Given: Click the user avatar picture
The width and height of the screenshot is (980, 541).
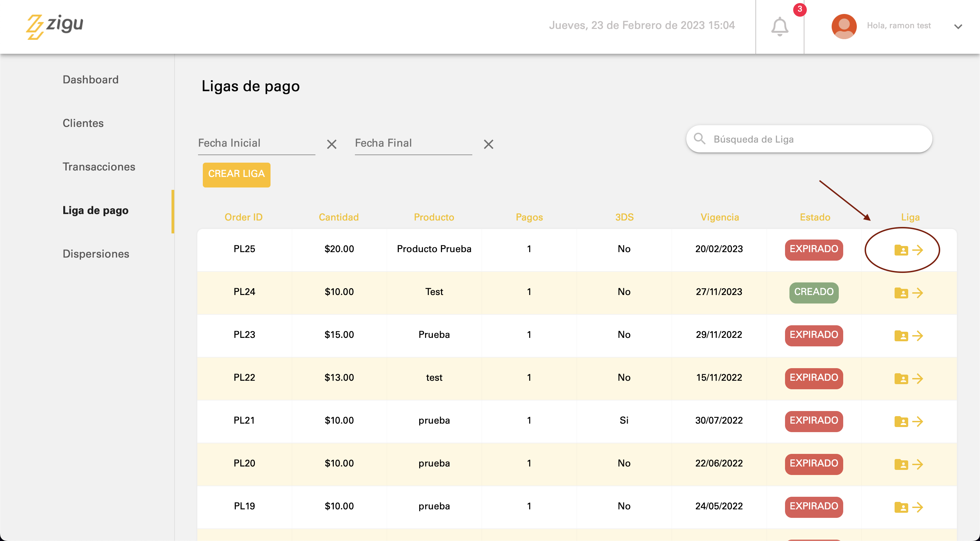Looking at the screenshot, I should tap(844, 26).
